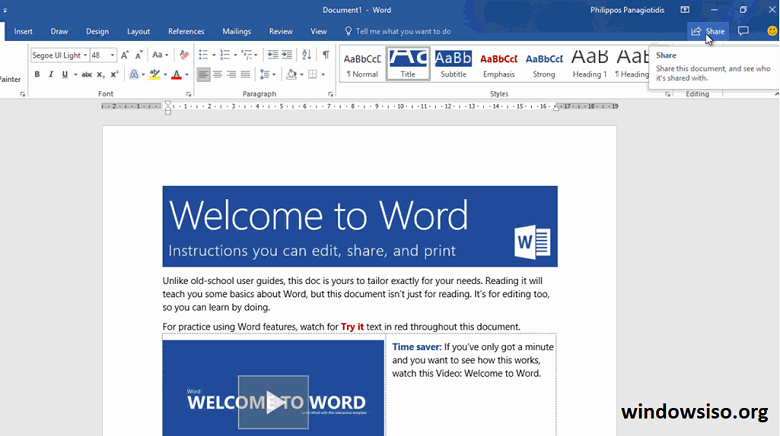Apply the Strong style
780x436 pixels.
[544, 64]
